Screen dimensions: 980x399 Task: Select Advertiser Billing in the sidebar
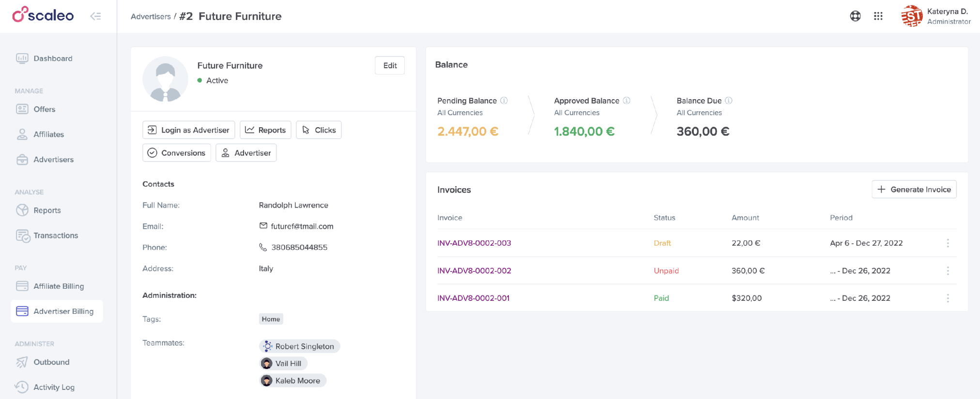coord(57,311)
